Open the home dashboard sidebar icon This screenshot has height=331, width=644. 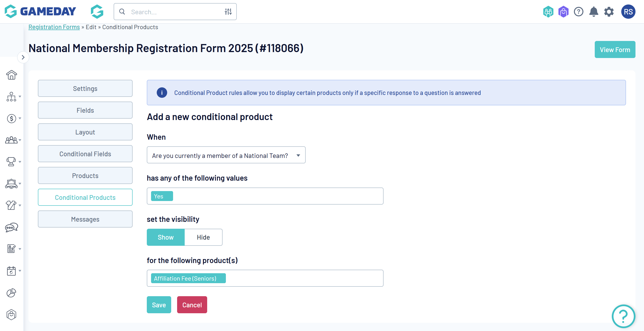(x=12, y=75)
